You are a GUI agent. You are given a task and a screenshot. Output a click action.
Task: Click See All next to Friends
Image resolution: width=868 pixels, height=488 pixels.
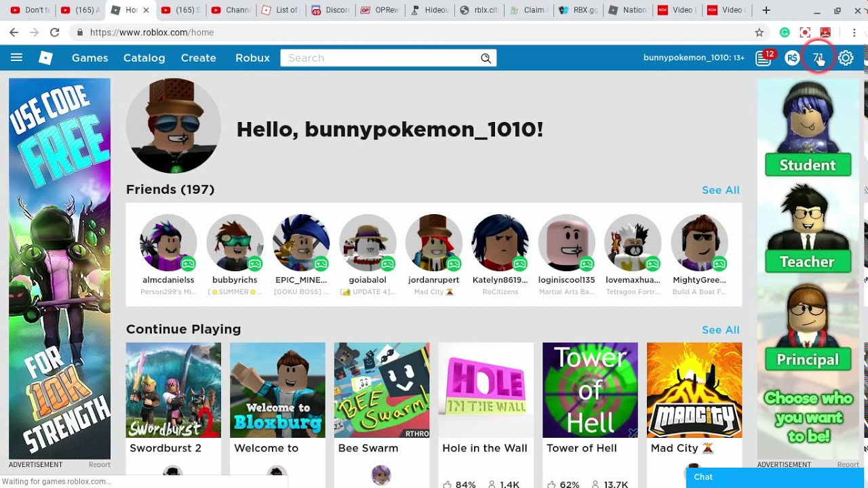721,190
